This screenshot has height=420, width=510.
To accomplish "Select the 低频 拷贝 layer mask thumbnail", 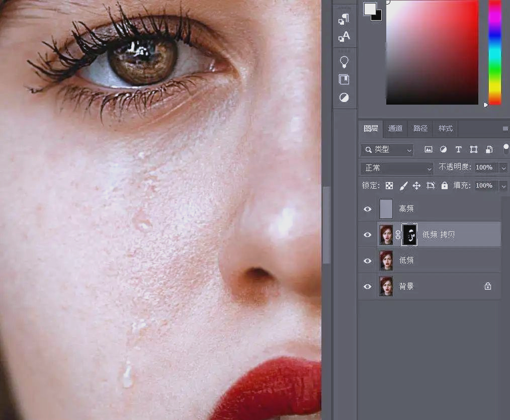I will [410, 235].
